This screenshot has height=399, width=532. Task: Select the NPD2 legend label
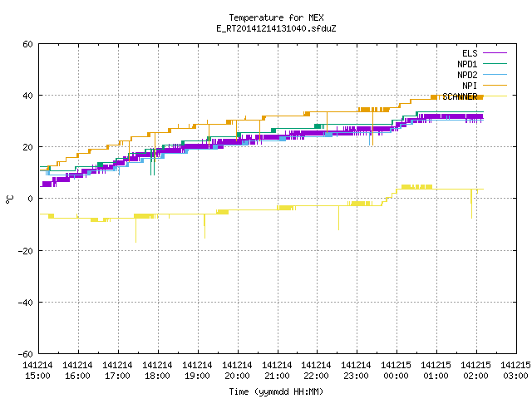pos(467,75)
